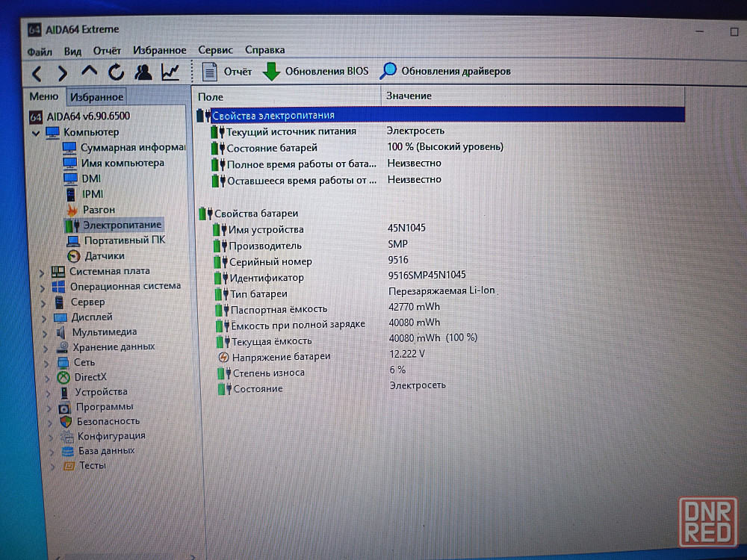Click the Значение column header
Image resolution: width=747 pixels, height=560 pixels.
[x=533, y=96]
